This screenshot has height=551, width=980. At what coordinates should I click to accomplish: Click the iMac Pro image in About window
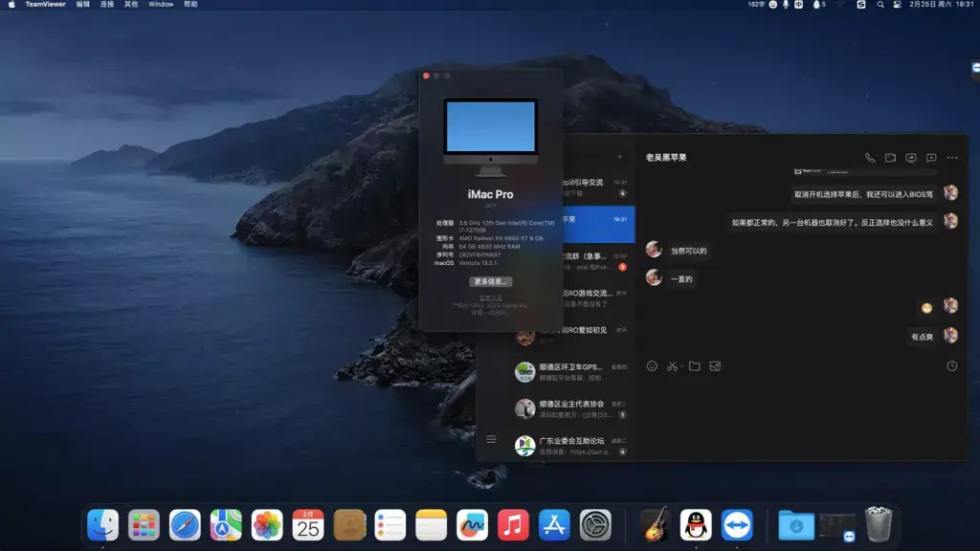coord(491,136)
